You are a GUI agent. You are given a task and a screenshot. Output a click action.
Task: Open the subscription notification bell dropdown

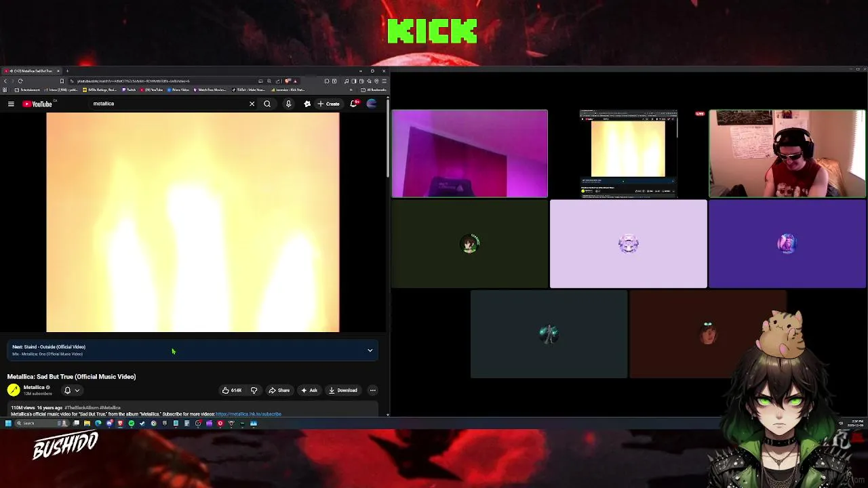coord(71,390)
